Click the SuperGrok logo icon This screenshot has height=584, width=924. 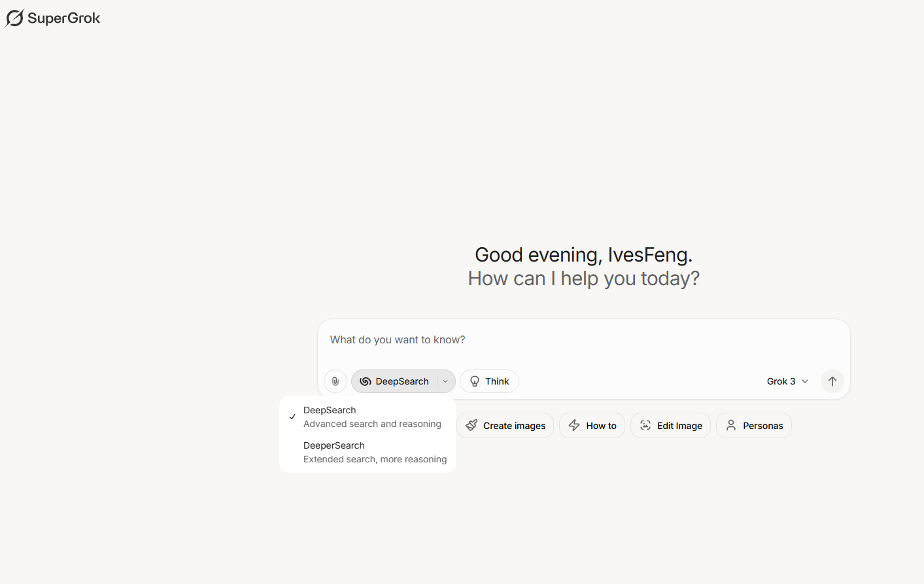[x=14, y=18]
